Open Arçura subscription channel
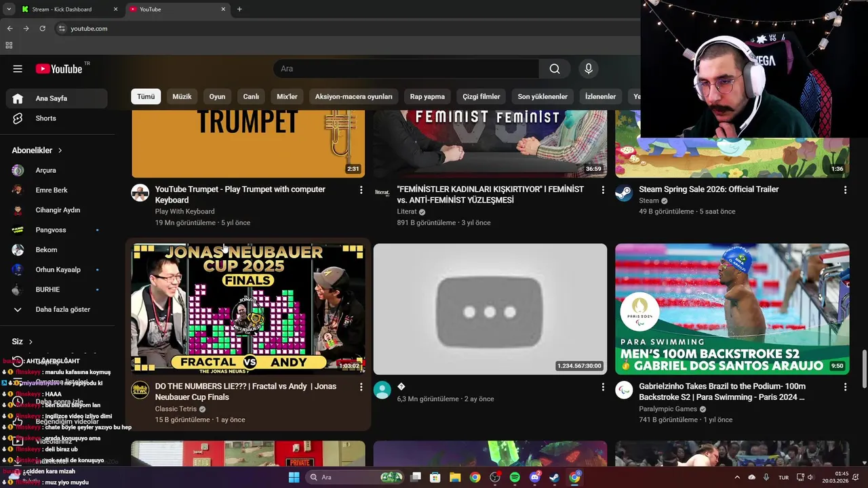 pyautogui.click(x=57, y=170)
